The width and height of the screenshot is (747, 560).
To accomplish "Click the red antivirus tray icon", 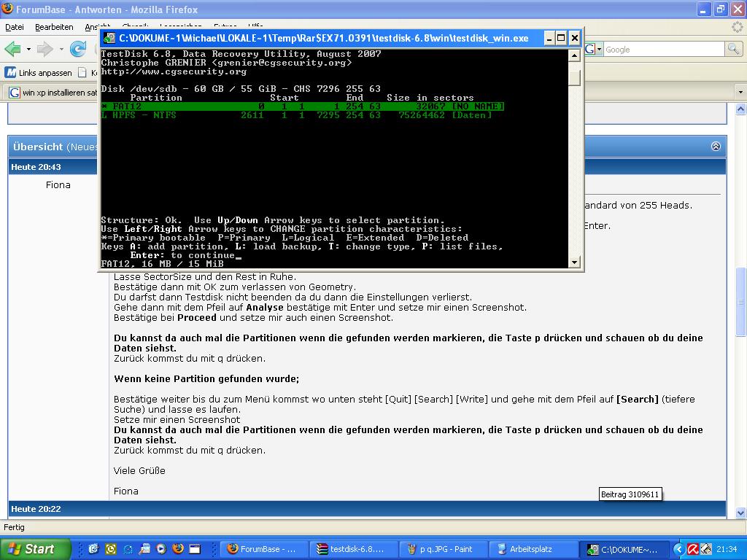I will click(693, 550).
